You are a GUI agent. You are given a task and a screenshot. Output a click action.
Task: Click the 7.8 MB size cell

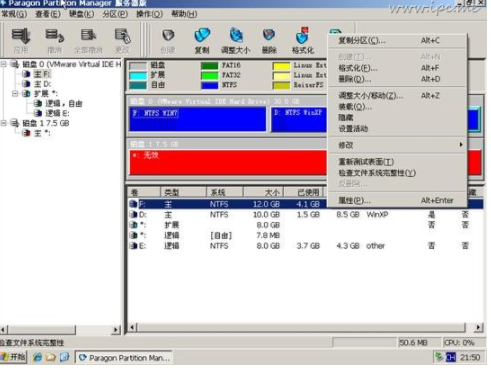click(268, 235)
